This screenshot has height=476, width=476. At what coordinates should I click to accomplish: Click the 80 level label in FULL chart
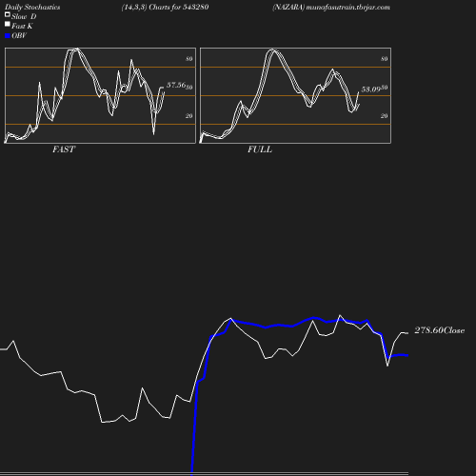[385, 59]
